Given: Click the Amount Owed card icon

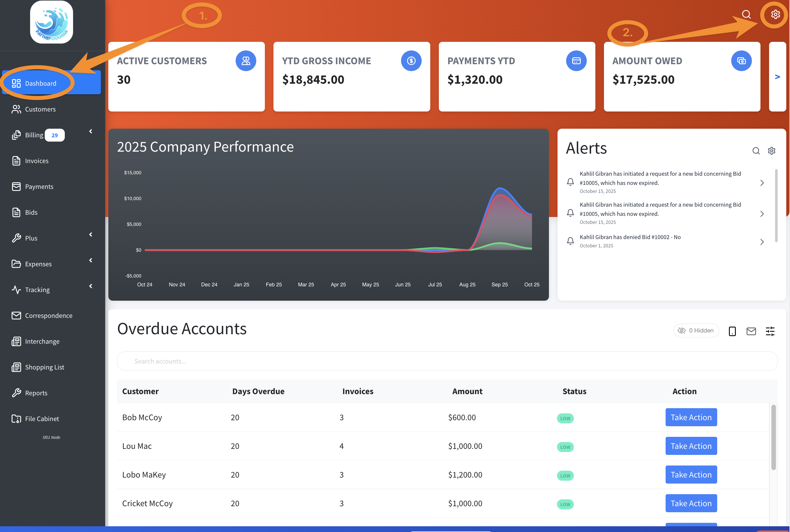Looking at the screenshot, I should [x=741, y=61].
